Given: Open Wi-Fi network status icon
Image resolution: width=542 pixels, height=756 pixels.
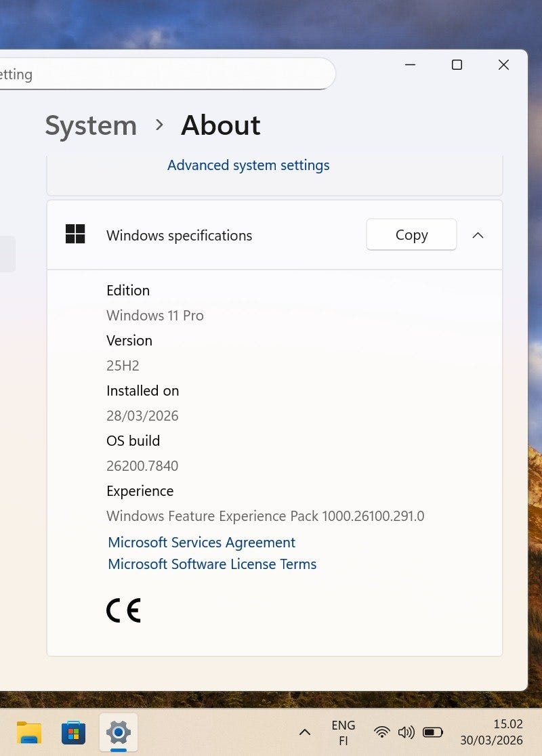Looking at the screenshot, I should tap(382, 732).
